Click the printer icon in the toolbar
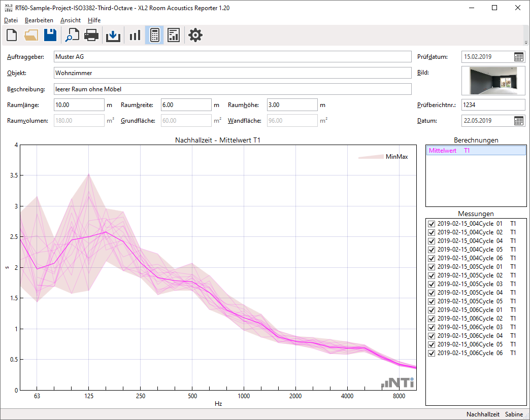 pos(91,36)
